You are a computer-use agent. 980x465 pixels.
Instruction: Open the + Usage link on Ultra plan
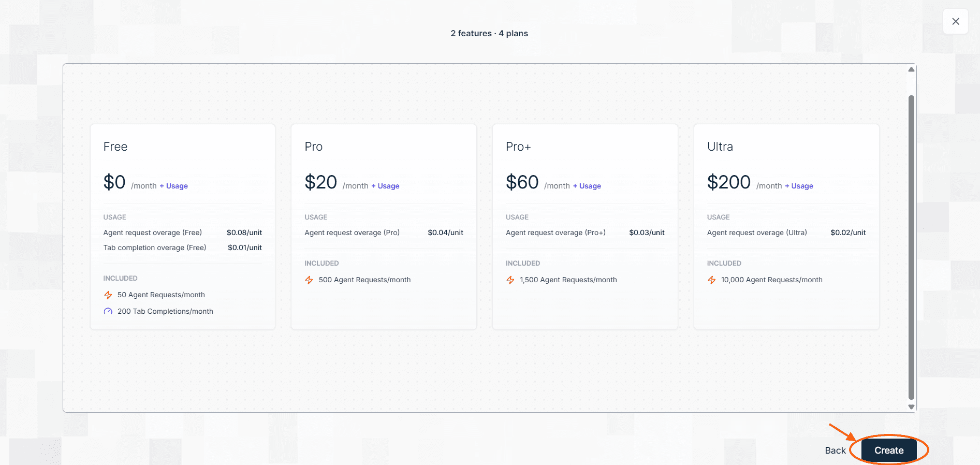(799, 186)
